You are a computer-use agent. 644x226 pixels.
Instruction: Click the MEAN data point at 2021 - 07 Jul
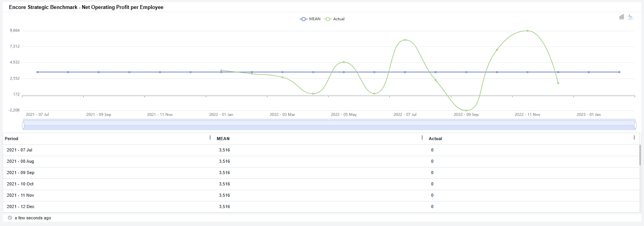click(37, 72)
